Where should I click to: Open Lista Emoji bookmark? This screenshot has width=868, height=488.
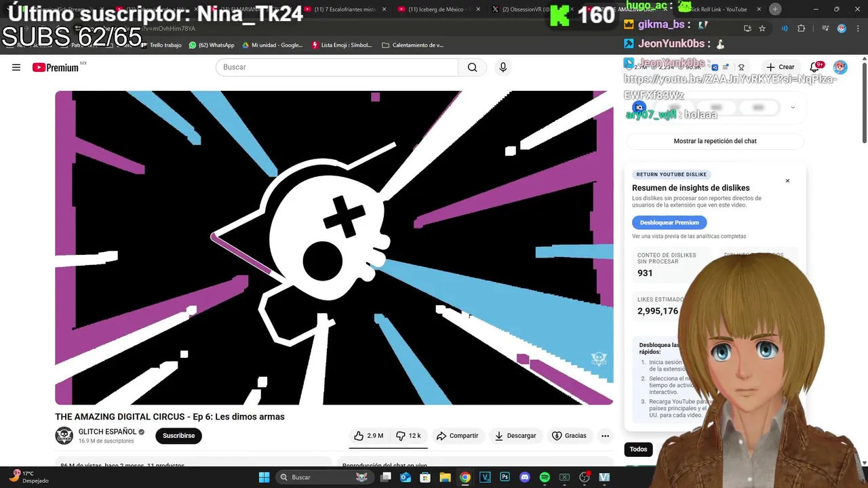coord(342,45)
